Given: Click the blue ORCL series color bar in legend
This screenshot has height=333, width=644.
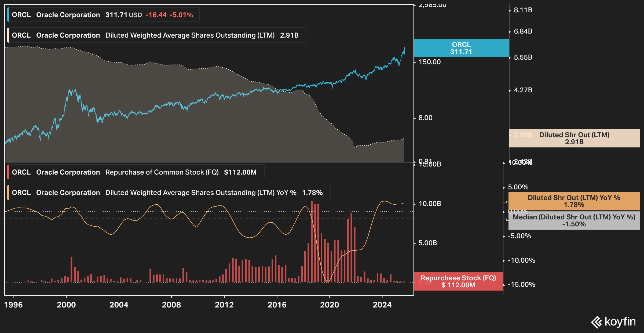Looking at the screenshot, I should point(9,15).
